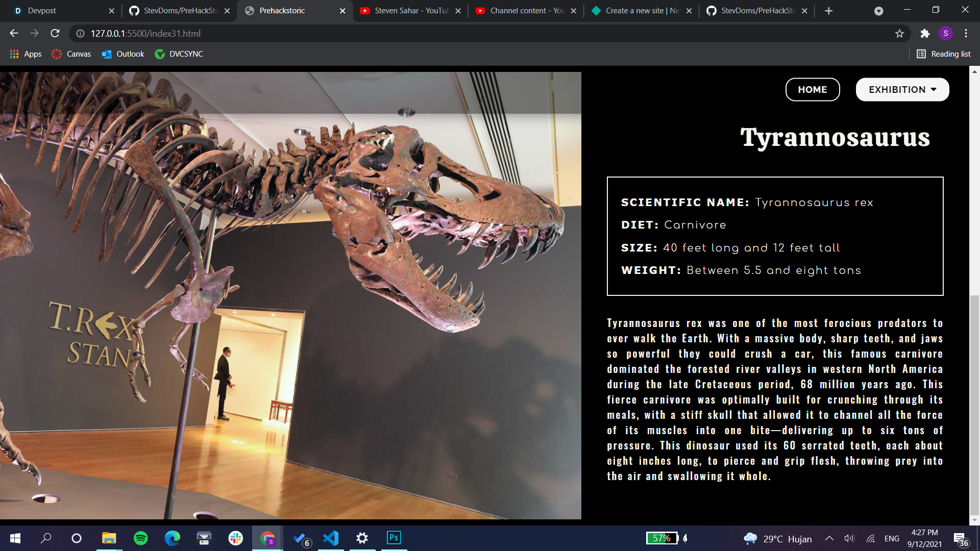Switch to the Channel content YouTube tab
Image resolution: width=980 pixels, height=551 pixels.
pyautogui.click(x=526, y=11)
